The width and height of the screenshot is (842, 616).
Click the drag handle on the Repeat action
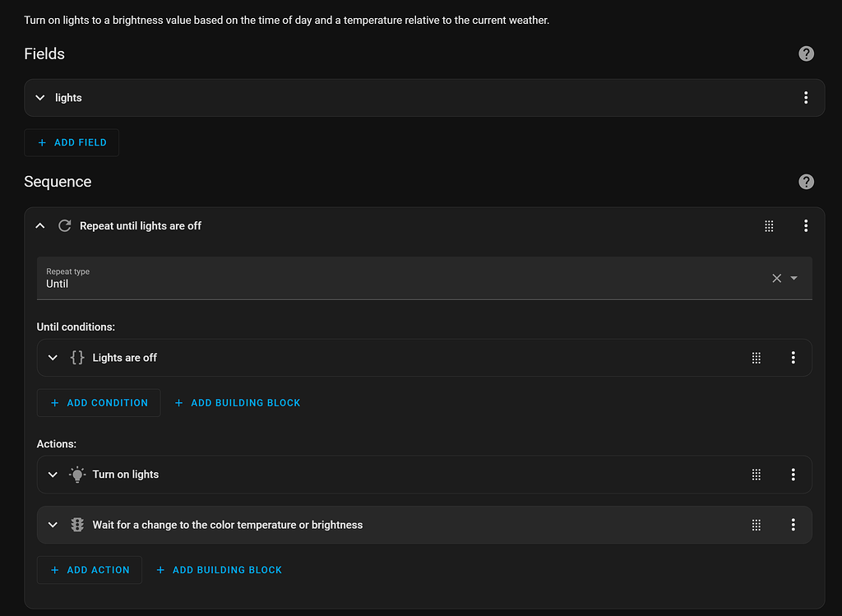click(x=769, y=225)
